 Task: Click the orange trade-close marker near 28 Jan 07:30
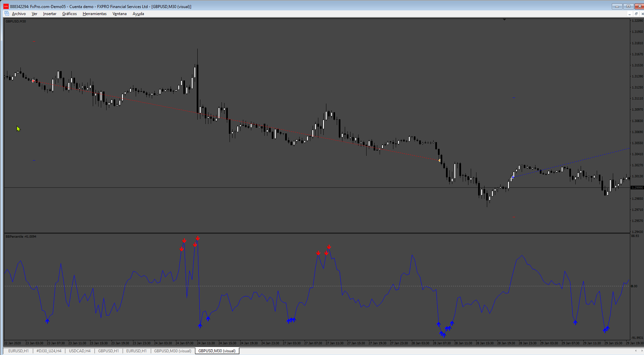pos(440,161)
